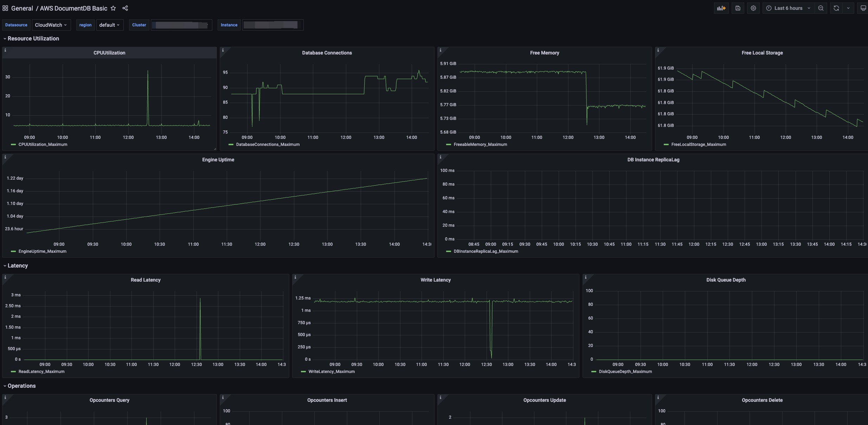The width and height of the screenshot is (868, 425).
Task: Refresh the dashboard
Action: click(836, 8)
